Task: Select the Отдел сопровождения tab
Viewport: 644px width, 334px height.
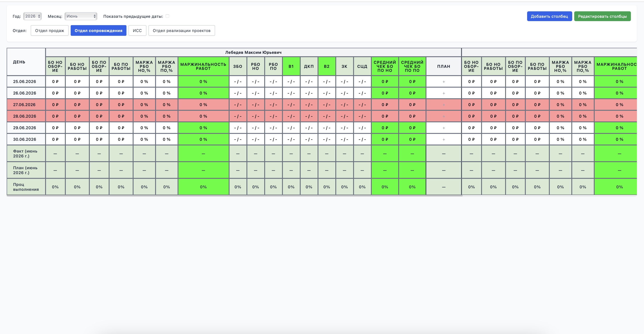Action: 98,30
